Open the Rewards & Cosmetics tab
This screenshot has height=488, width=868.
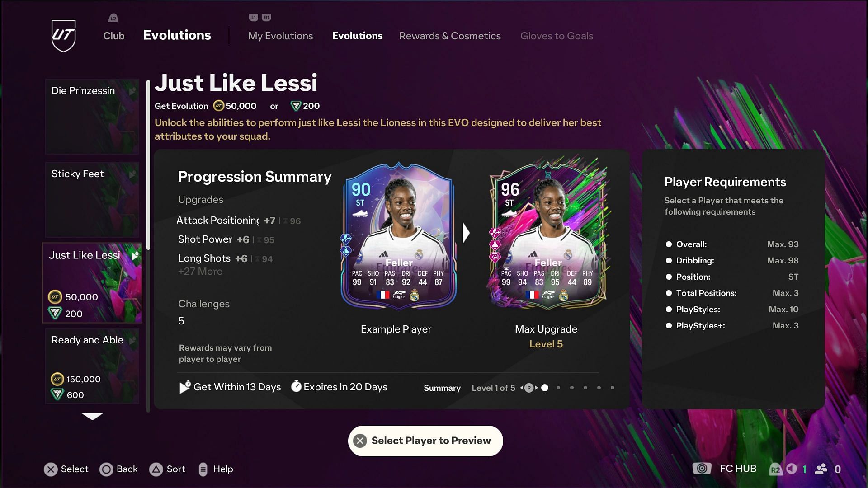click(x=450, y=36)
